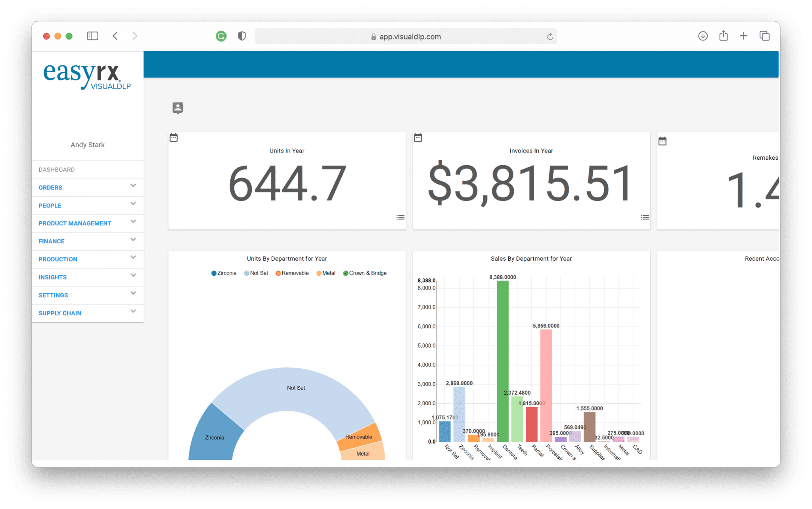Select Insights in the sidebar
The height and width of the screenshot is (509, 812).
pos(53,277)
